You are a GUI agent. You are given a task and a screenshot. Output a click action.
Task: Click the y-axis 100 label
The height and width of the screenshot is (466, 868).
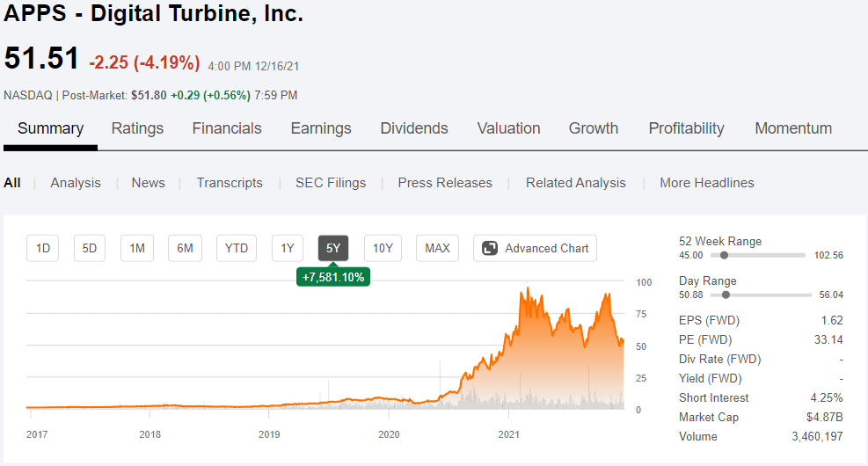[644, 282]
